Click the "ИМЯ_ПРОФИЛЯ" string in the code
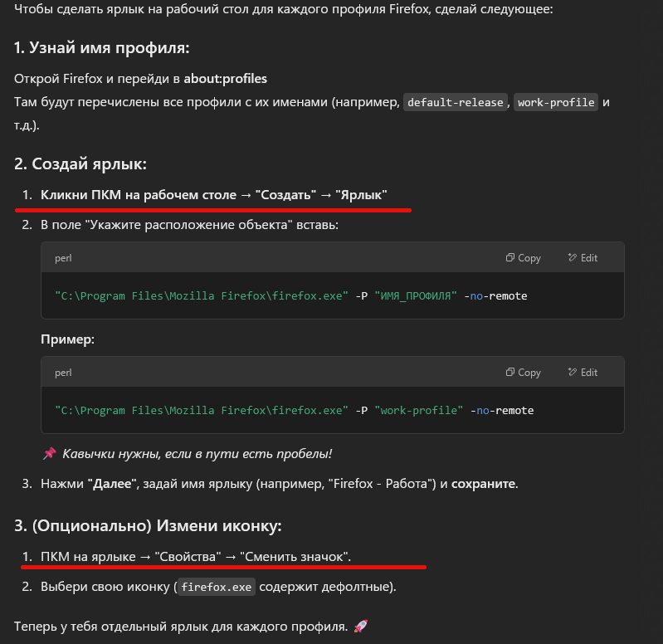Viewport: 663px width, 644px height. [x=416, y=296]
